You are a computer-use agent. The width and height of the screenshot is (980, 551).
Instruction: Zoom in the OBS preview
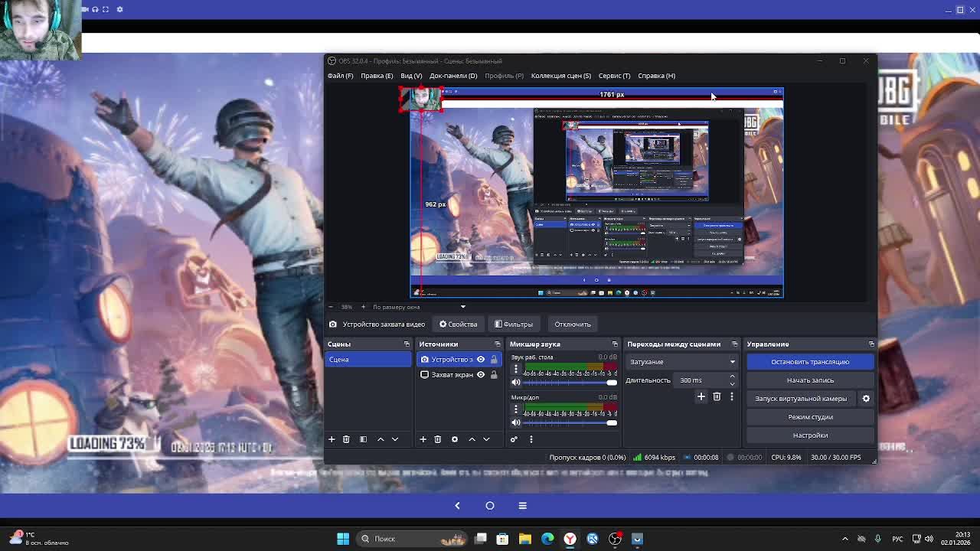[363, 307]
